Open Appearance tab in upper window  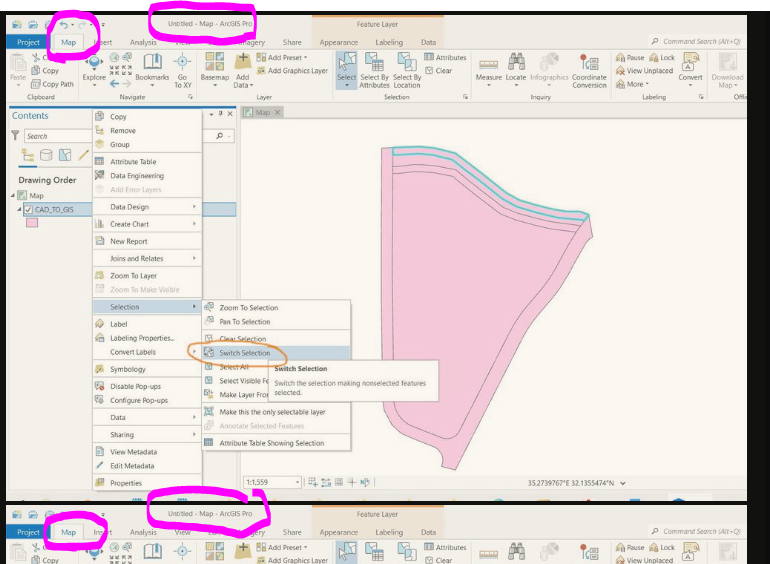point(338,42)
